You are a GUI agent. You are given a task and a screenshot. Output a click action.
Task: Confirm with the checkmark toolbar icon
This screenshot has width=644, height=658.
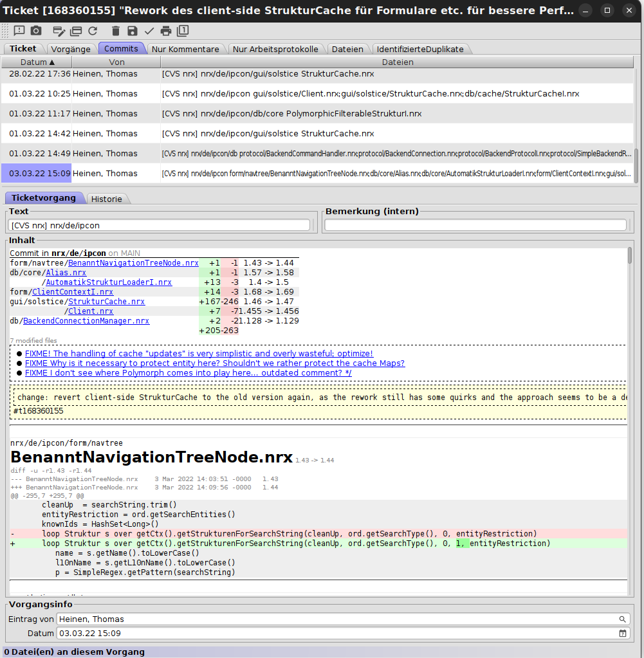[149, 30]
